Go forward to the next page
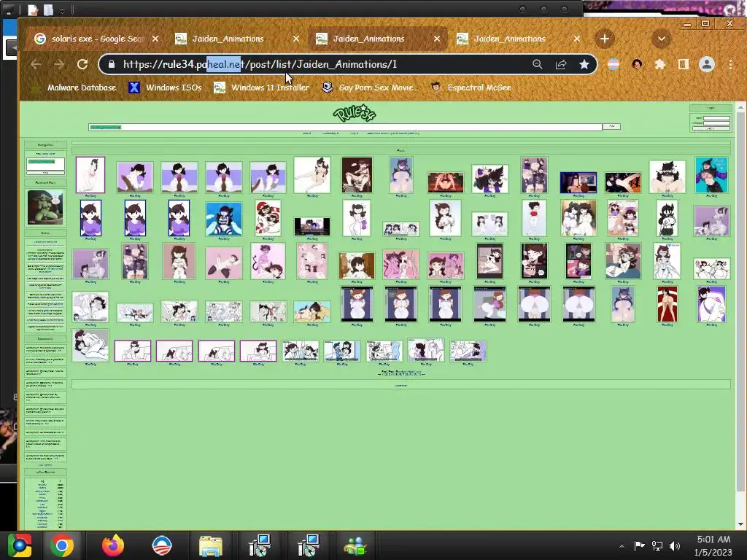Image resolution: width=747 pixels, height=560 pixels. tap(59, 64)
